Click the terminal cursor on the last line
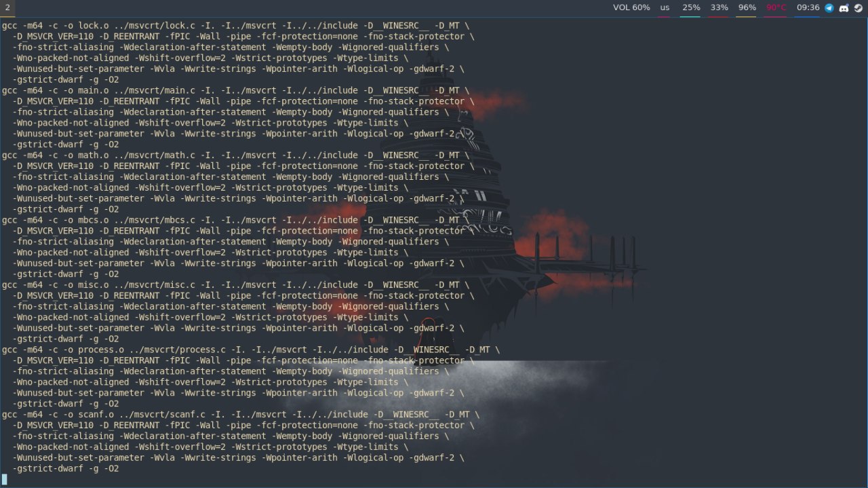This screenshot has height=488, width=868. (4, 479)
